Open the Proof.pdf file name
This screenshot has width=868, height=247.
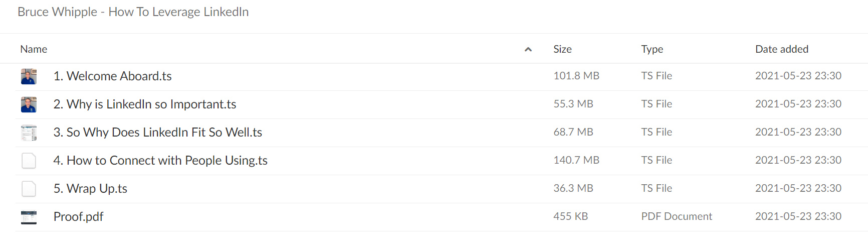[x=78, y=216]
